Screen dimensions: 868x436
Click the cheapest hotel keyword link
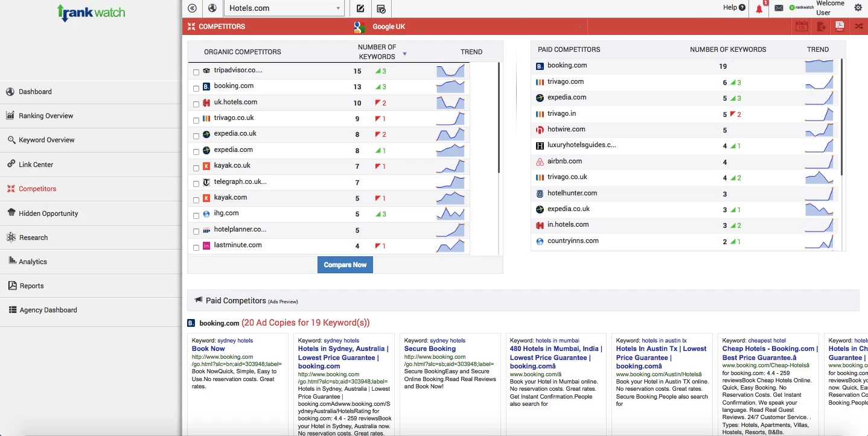(767, 341)
